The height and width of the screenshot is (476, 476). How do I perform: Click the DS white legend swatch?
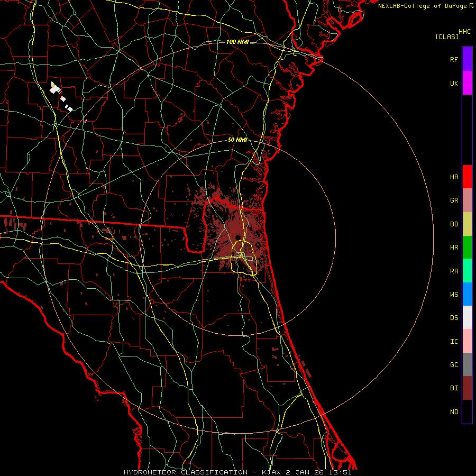467,317
